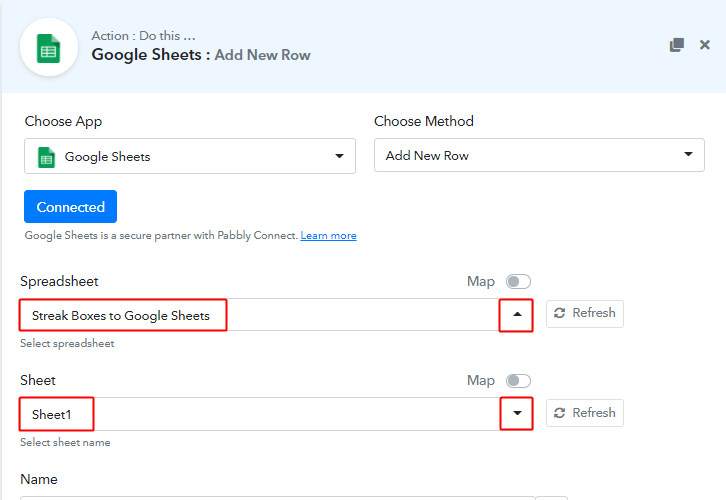Open the Learn more link
726x500 pixels.
click(x=328, y=236)
